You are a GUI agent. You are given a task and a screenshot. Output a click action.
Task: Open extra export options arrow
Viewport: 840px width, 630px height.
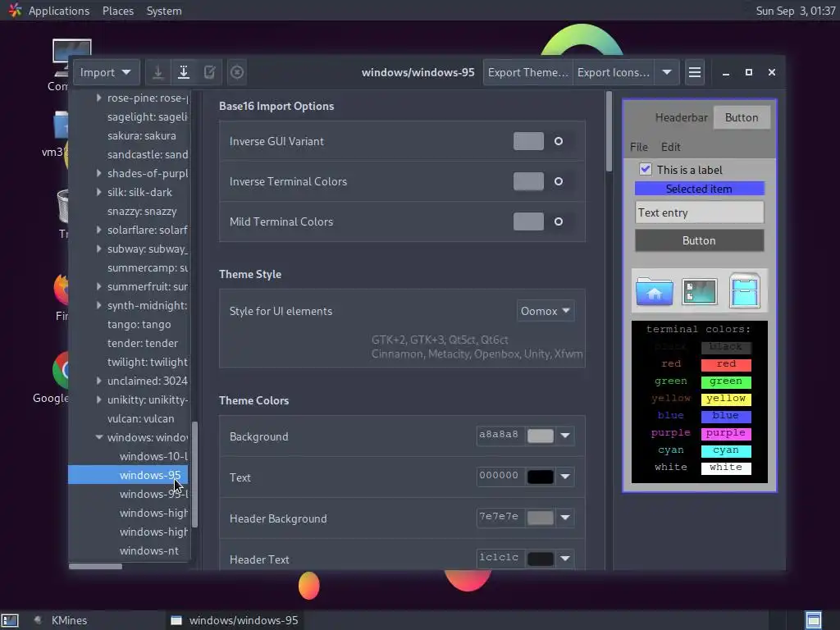click(667, 72)
